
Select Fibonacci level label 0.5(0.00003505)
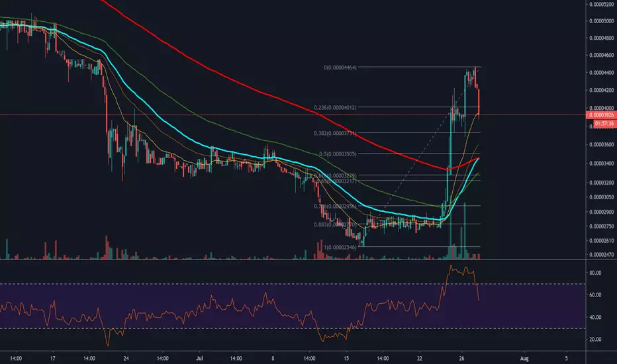point(338,154)
